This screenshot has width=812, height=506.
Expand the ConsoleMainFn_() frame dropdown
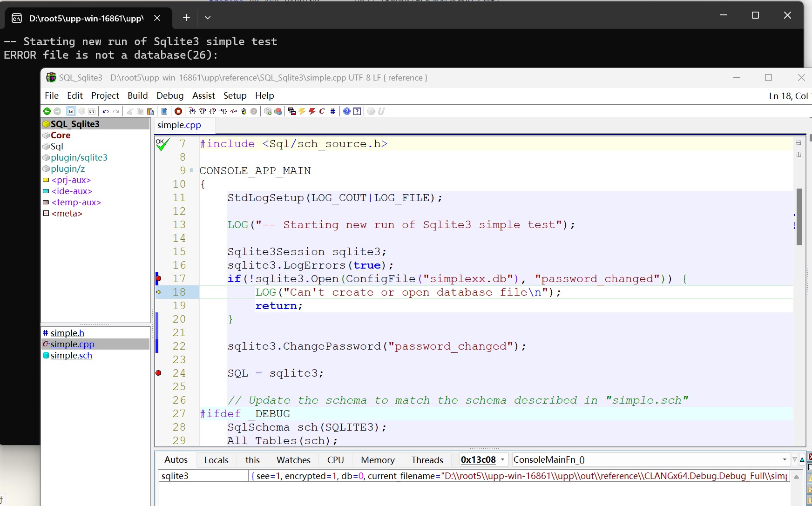[785, 459]
